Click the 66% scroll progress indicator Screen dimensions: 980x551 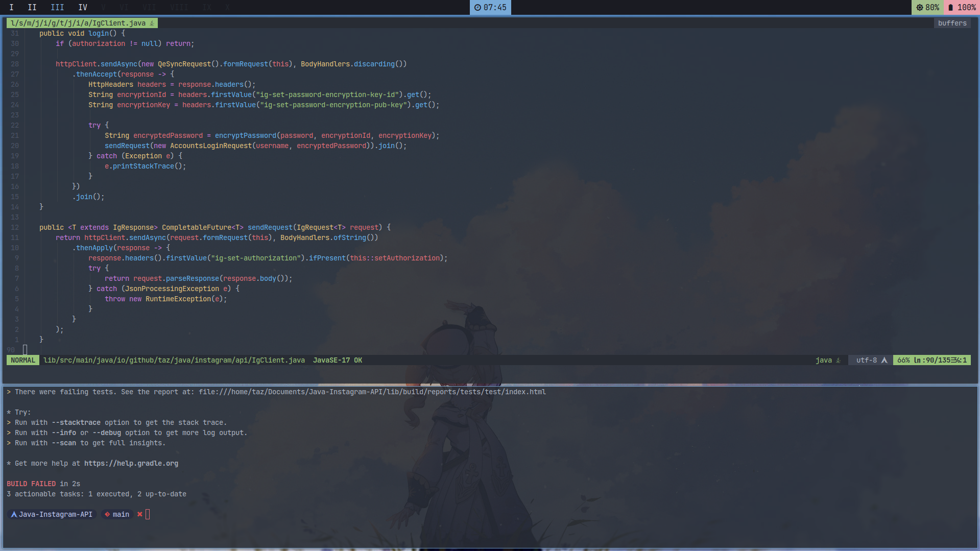coord(903,360)
